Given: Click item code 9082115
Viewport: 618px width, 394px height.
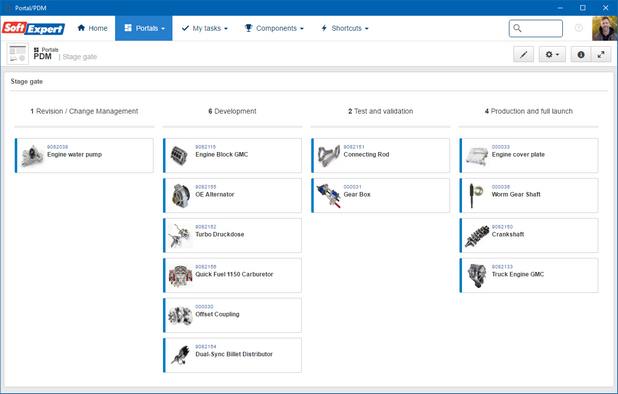Looking at the screenshot, I should tap(205, 147).
